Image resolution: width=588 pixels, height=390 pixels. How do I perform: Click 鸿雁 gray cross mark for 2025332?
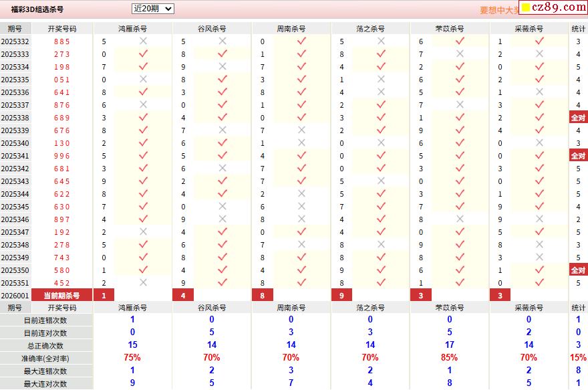(143, 41)
